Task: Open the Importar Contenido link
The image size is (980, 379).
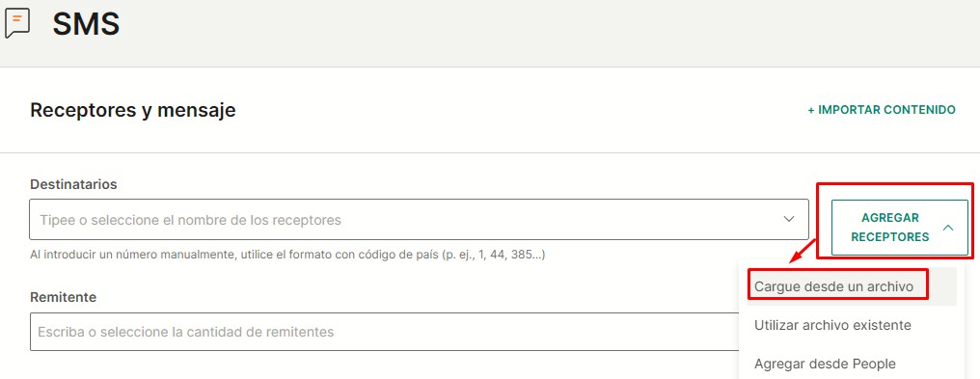Action: coord(882,110)
